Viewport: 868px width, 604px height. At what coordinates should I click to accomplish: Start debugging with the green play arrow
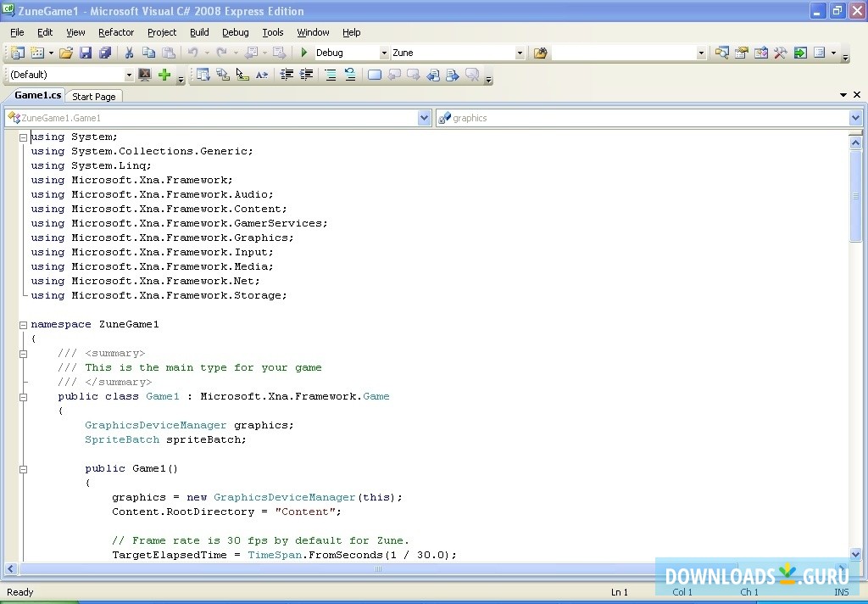coord(304,53)
